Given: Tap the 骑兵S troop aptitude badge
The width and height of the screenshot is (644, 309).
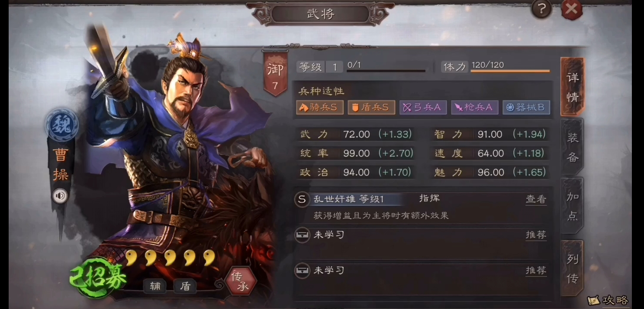Looking at the screenshot, I should [x=320, y=107].
